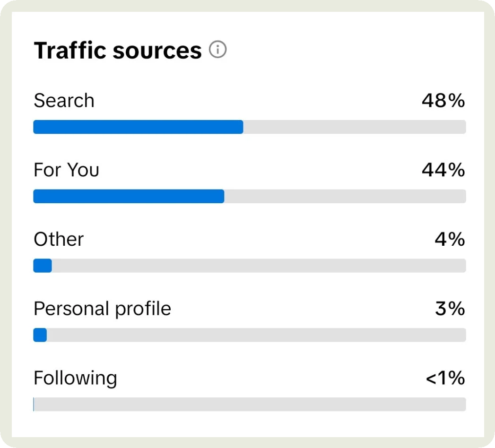Click the 4% value for Other
The height and width of the screenshot is (448, 495).
(450, 240)
